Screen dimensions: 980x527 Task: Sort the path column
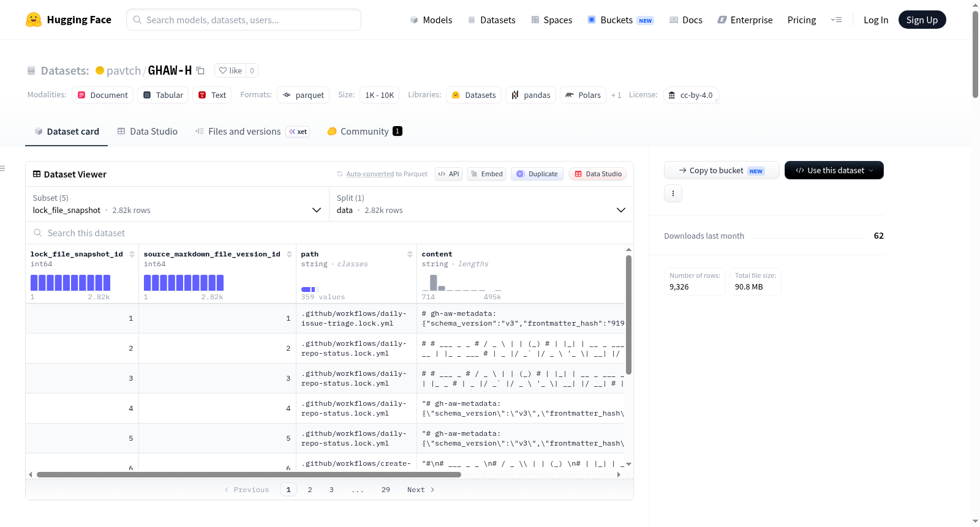pos(410,254)
